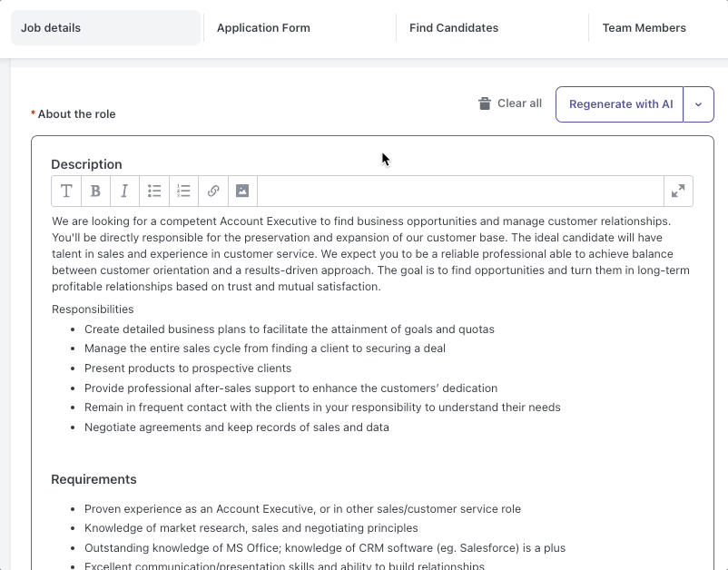This screenshot has width=728, height=570.
Task: Open the text style formatting tool
Action: (66, 192)
